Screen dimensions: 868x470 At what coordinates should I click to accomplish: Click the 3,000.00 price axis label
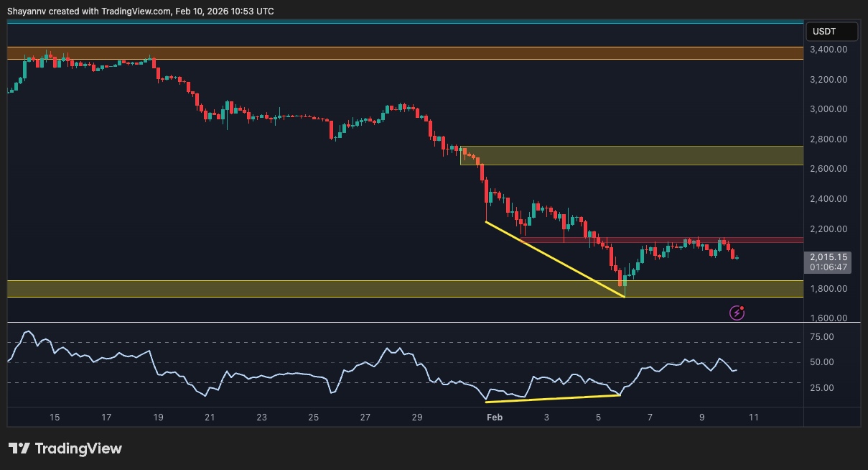829,109
